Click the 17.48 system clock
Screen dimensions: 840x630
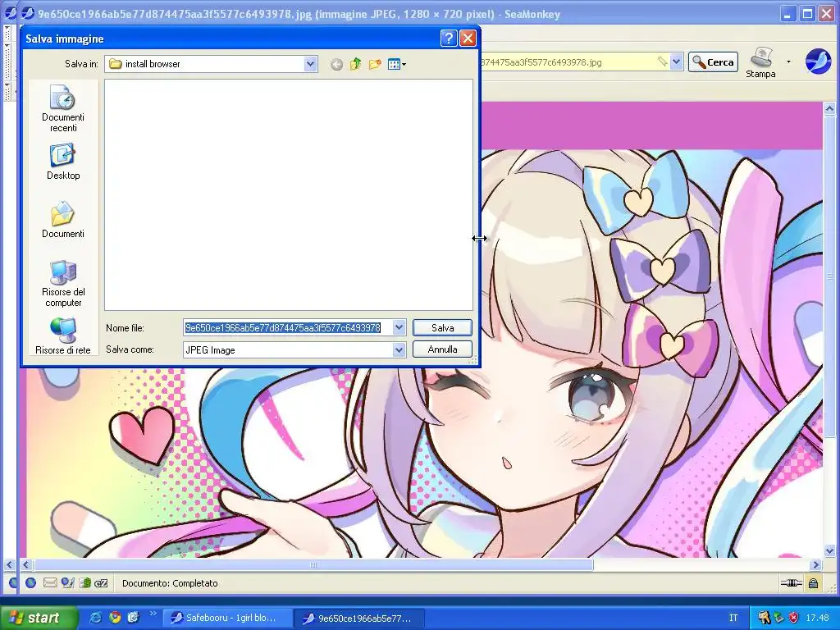point(817,618)
